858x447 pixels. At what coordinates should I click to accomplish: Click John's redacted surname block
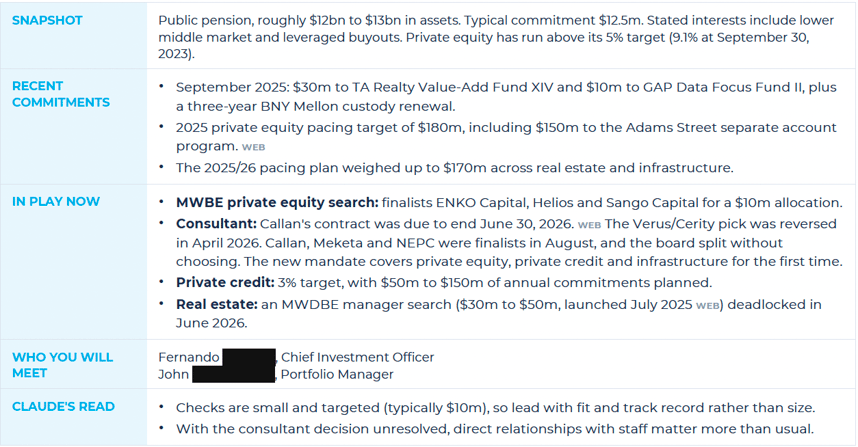point(234,374)
